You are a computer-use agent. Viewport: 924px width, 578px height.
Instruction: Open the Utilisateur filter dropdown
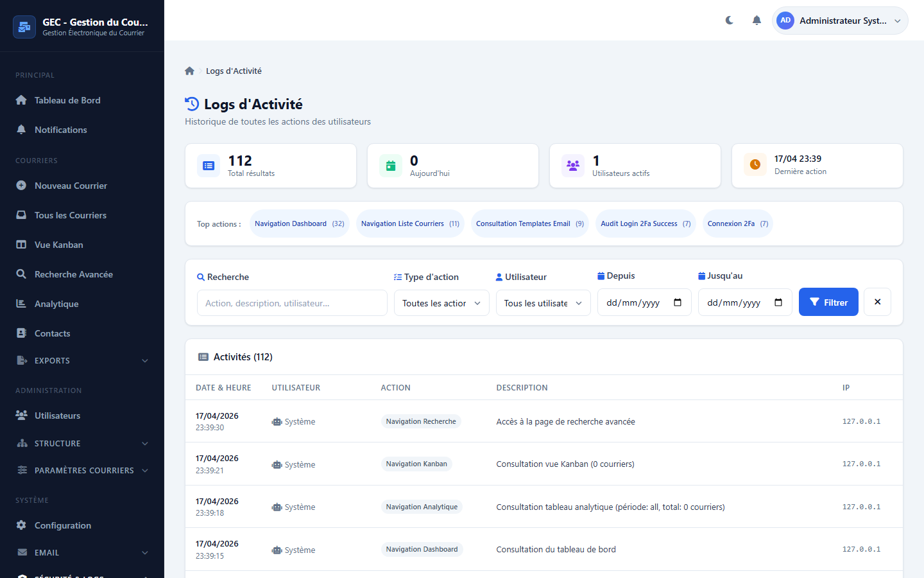click(543, 303)
